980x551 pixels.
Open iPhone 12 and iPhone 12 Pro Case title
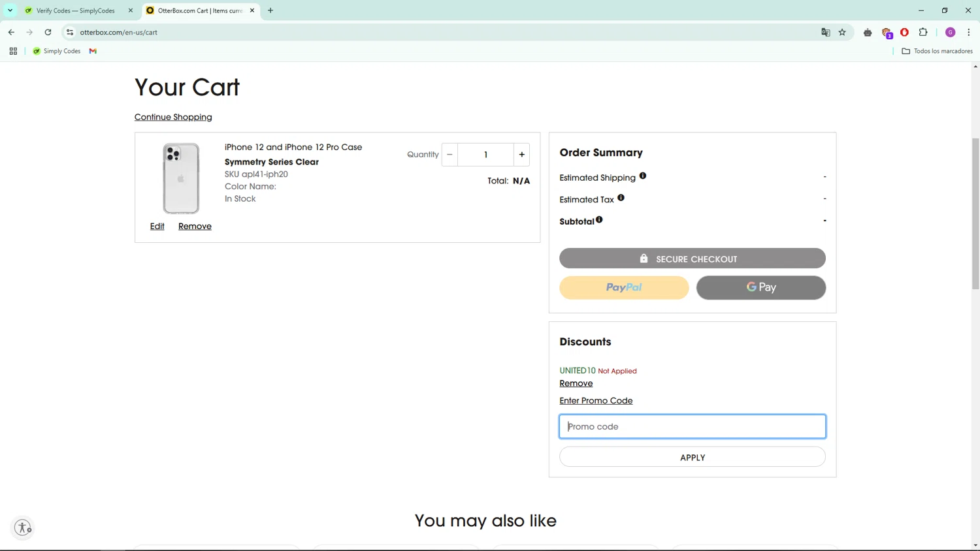293,147
